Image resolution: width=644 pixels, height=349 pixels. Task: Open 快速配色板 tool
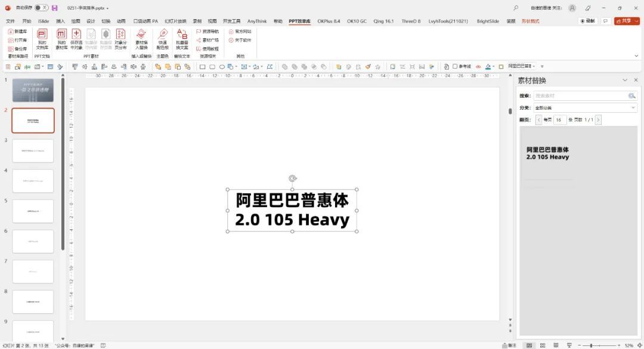pyautogui.click(x=163, y=39)
